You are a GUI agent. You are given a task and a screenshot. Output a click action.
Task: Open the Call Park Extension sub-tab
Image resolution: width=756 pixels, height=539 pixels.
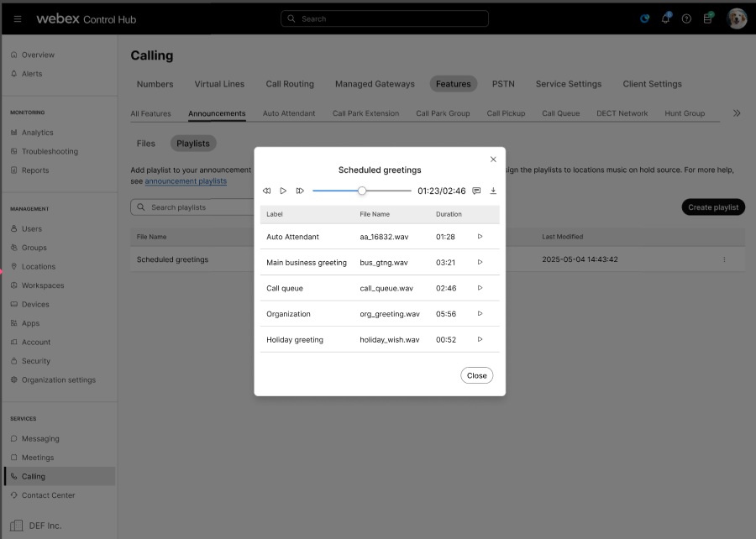click(365, 113)
